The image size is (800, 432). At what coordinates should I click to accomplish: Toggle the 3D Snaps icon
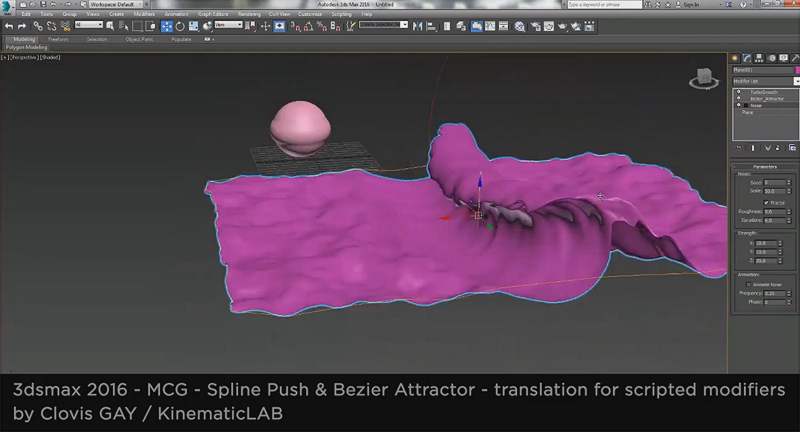tap(295, 27)
